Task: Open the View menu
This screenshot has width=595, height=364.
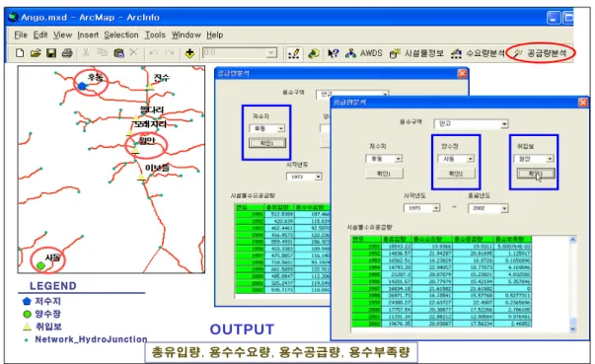Action: click(x=62, y=35)
